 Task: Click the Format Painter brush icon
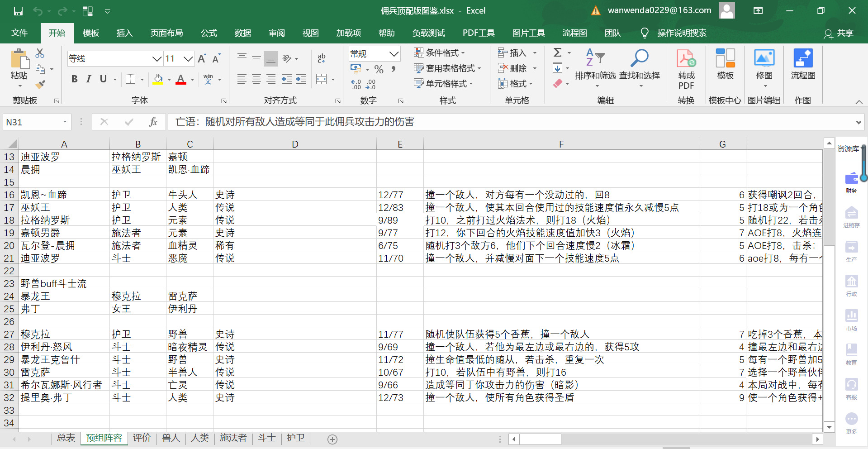(x=40, y=84)
